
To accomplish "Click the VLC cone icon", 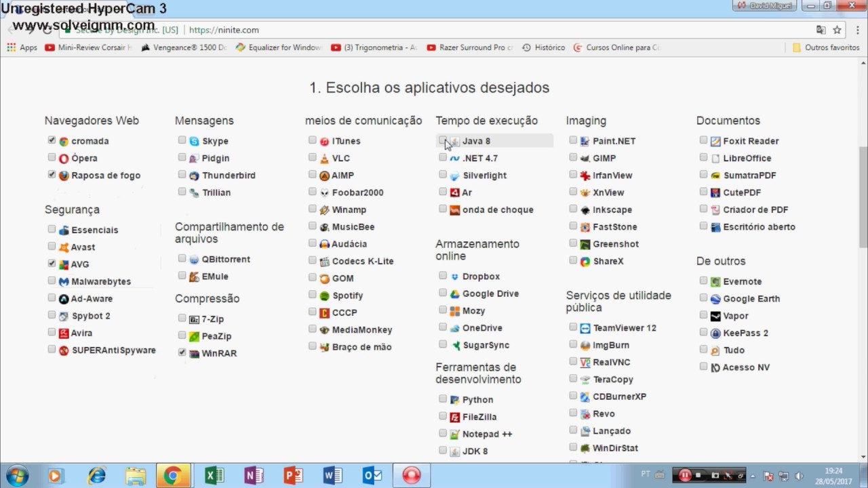I will [x=325, y=159].
